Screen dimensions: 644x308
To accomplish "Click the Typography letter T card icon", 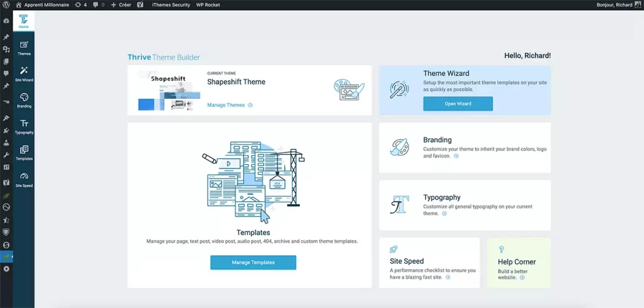I will 399,205.
